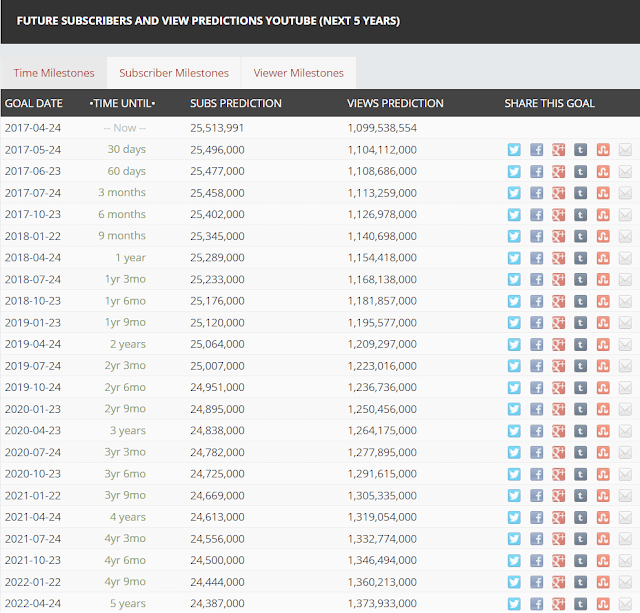Share the 5 years goal on Tumblr
The image size is (640, 613).
point(580,604)
